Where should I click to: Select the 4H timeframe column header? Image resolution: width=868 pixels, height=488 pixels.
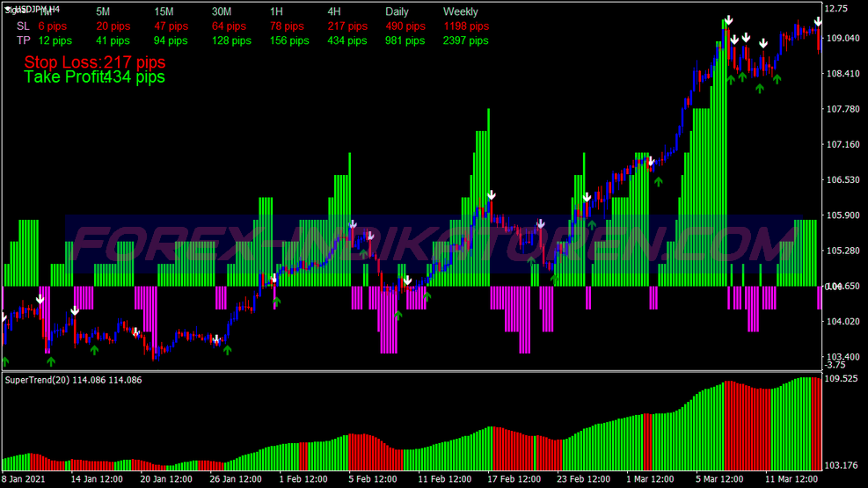coord(334,11)
